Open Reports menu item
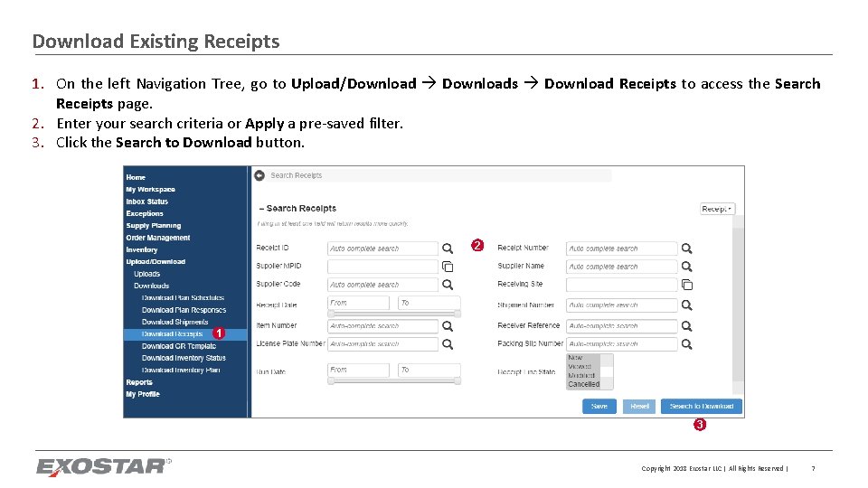 [x=139, y=382]
